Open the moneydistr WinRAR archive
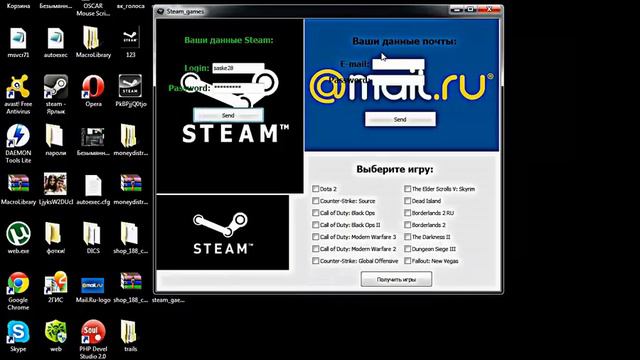This screenshot has width=640, height=360. 131,184
